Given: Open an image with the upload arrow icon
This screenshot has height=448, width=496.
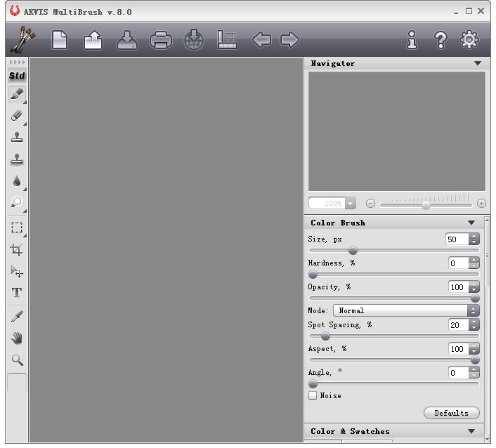Looking at the screenshot, I should click(x=93, y=40).
